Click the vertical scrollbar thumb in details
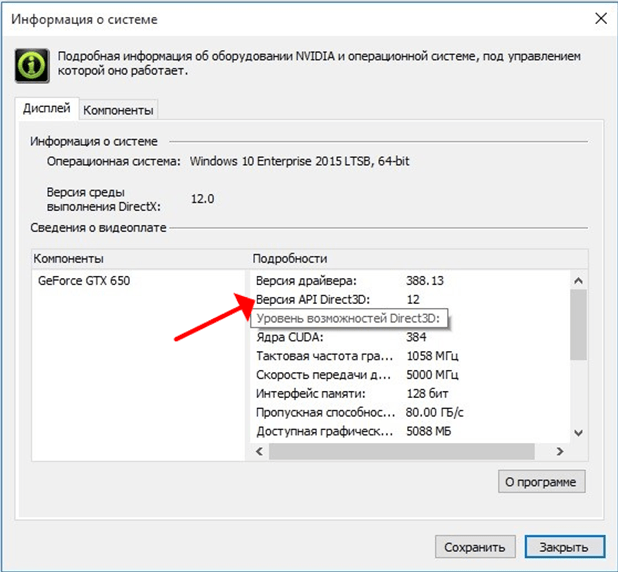The height and width of the screenshot is (572, 618). point(578,324)
